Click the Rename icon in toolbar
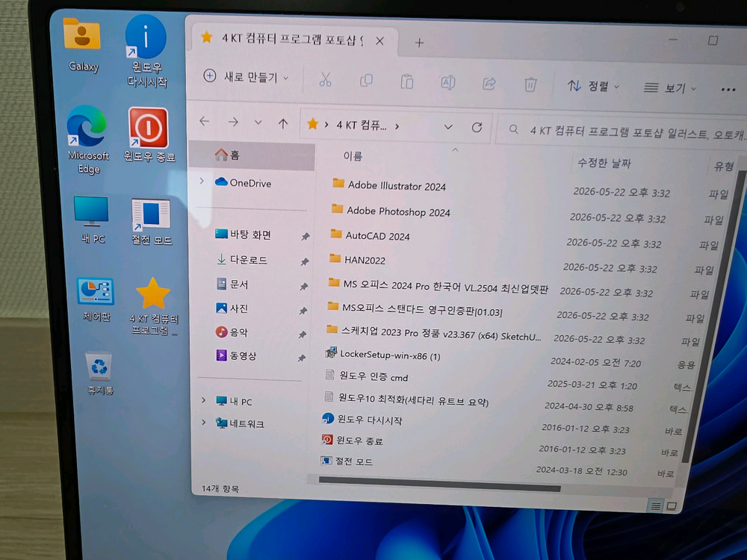 tap(447, 83)
